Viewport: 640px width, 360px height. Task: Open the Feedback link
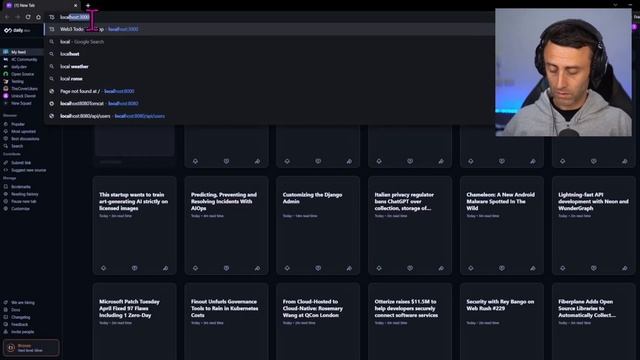20,324
